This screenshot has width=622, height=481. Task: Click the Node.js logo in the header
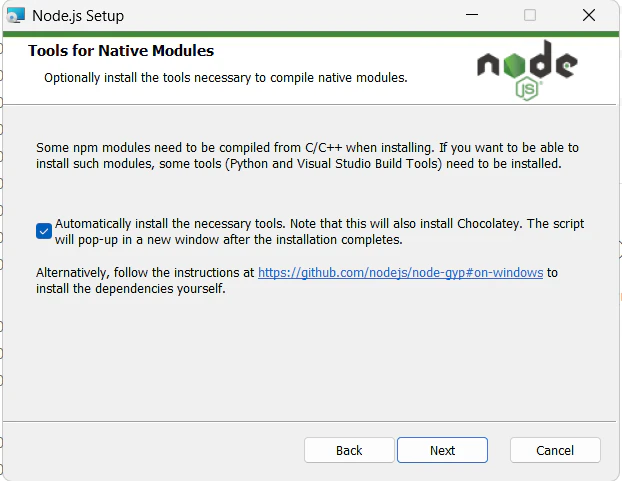[x=527, y=70]
